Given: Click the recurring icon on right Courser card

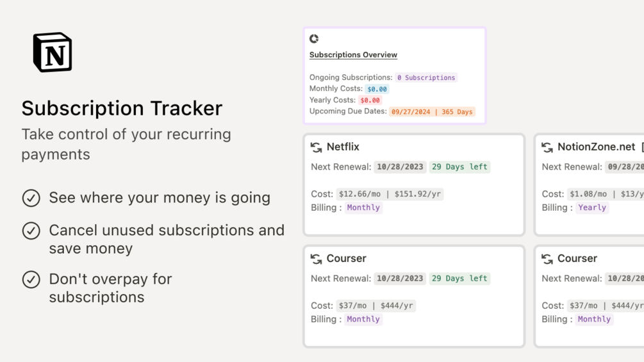Looking at the screenshot, I should (x=547, y=259).
